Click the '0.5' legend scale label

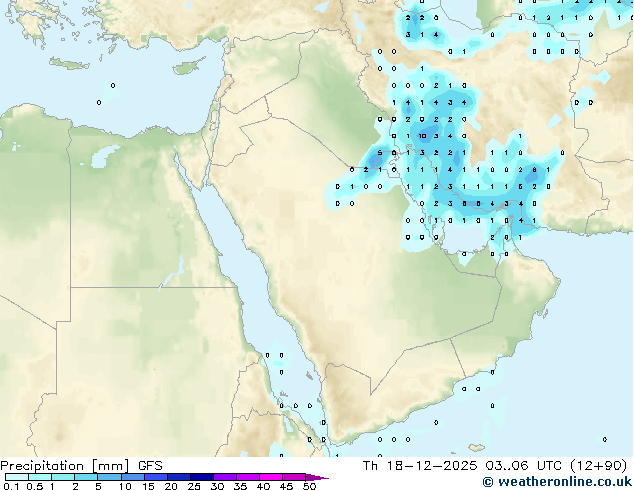[x=35, y=486]
